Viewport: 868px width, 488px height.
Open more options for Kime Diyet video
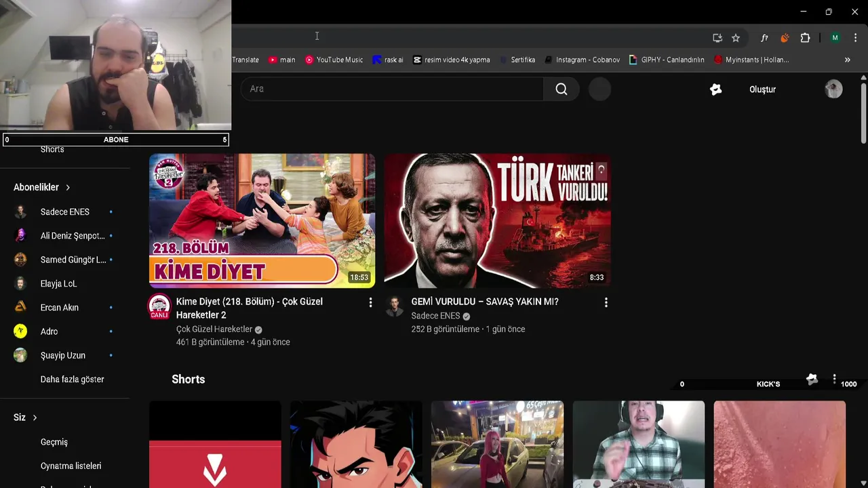pos(370,302)
